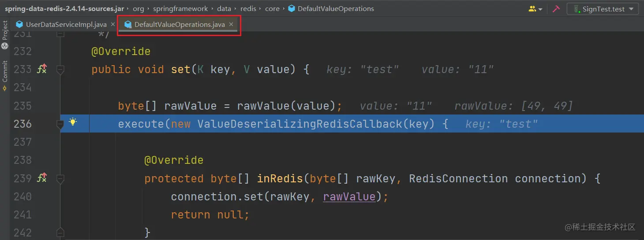Screen dimensions: 644x240
Task: Click the rawValue(value) call on line 235
Action: coord(286,106)
